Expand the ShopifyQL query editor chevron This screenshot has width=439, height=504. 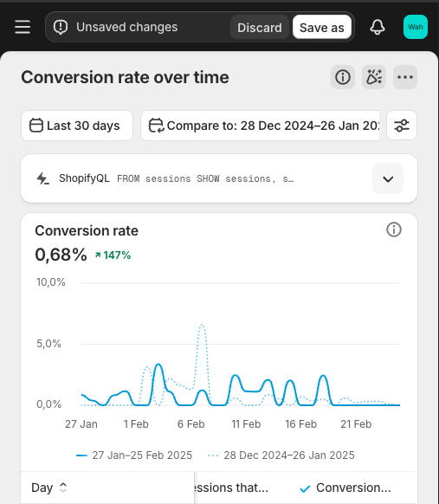388,178
